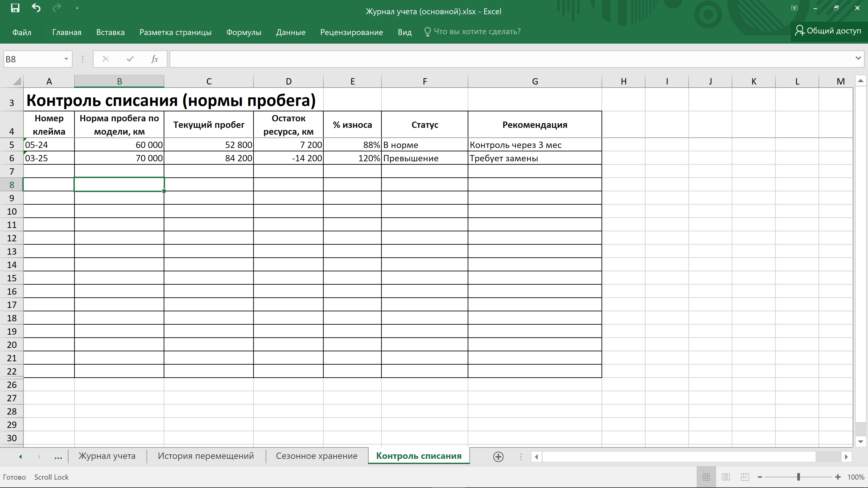Click the Что вы хотите сделать search field

click(477, 32)
